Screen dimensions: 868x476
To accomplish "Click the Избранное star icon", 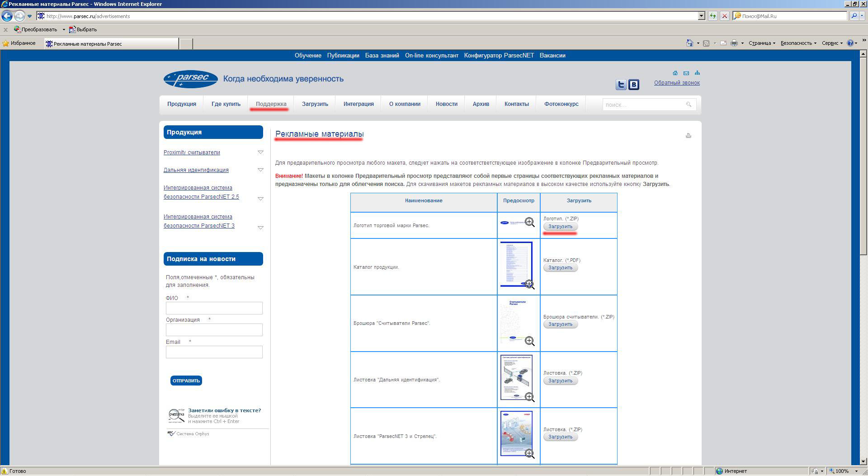I will pos(5,43).
